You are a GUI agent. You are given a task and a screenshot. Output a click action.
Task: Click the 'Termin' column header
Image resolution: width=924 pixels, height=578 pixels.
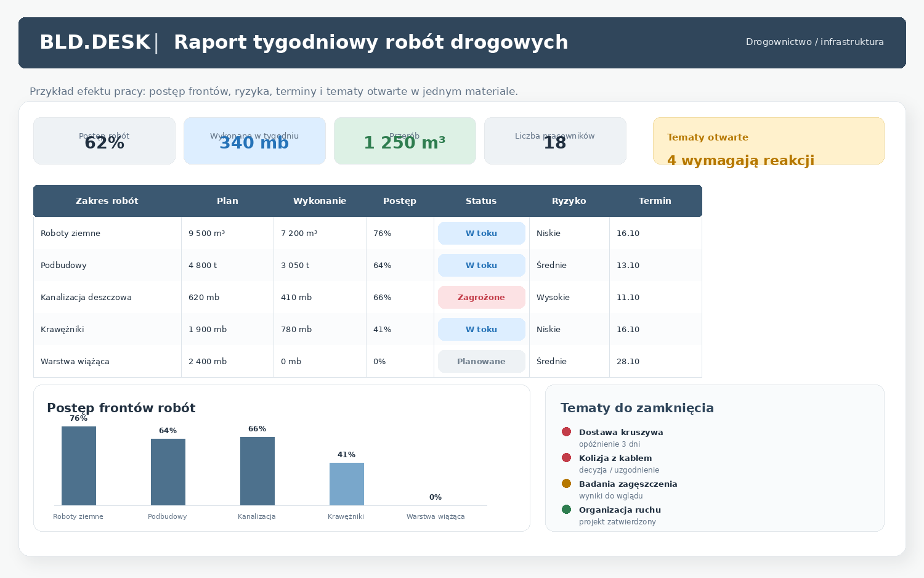pos(655,201)
